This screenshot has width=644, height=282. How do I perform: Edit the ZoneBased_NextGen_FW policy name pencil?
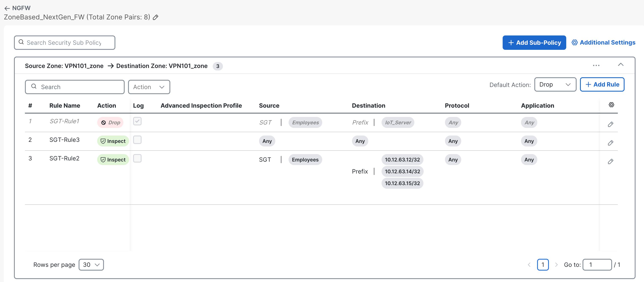pyautogui.click(x=156, y=17)
